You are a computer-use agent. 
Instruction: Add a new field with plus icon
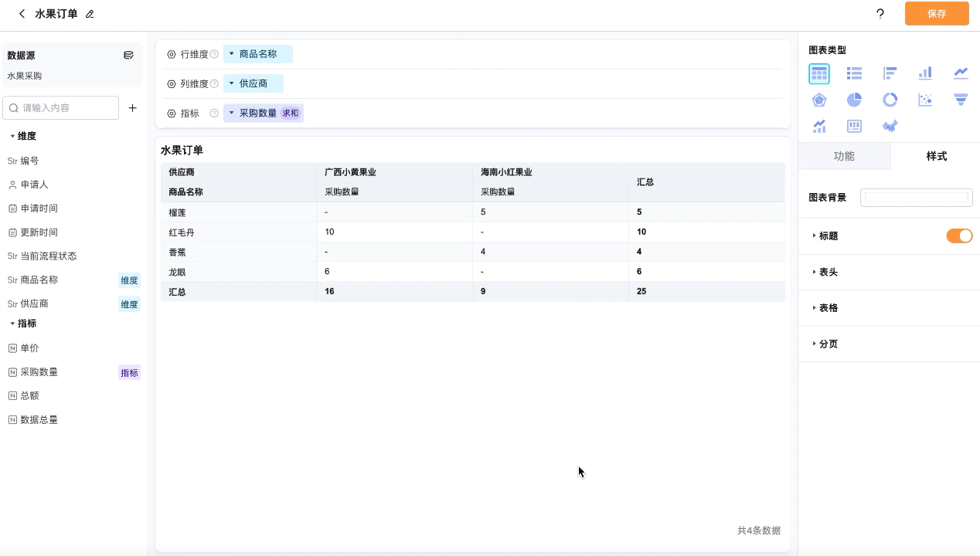pos(132,108)
